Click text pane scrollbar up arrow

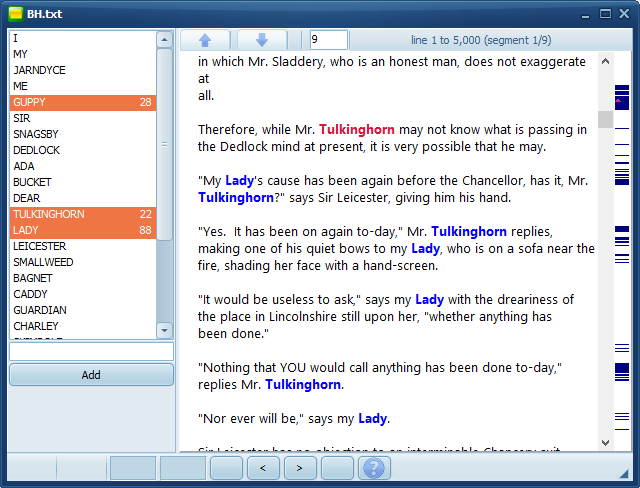point(606,61)
